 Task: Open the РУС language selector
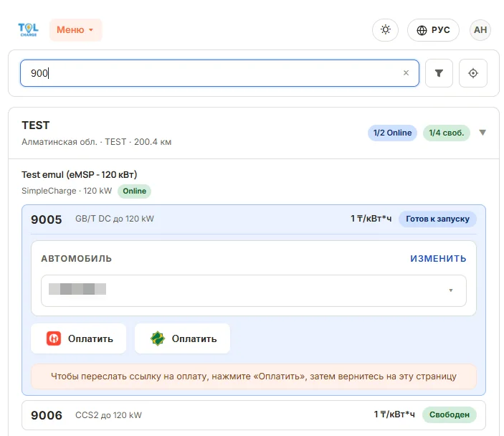pyautogui.click(x=433, y=30)
